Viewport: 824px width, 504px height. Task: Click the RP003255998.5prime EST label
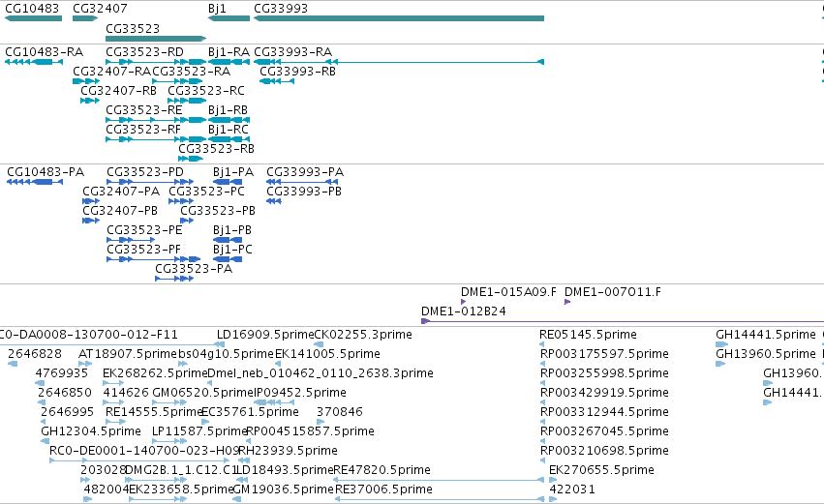tap(604, 373)
